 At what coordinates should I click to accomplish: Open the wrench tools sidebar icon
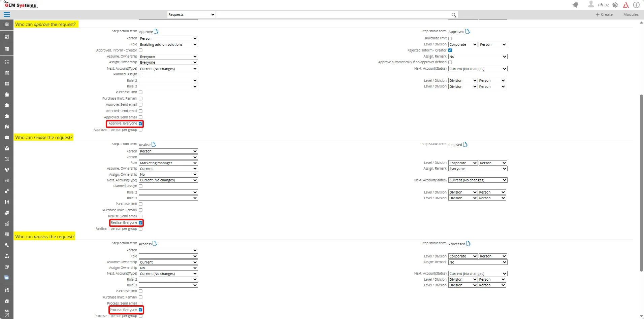point(7,245)
